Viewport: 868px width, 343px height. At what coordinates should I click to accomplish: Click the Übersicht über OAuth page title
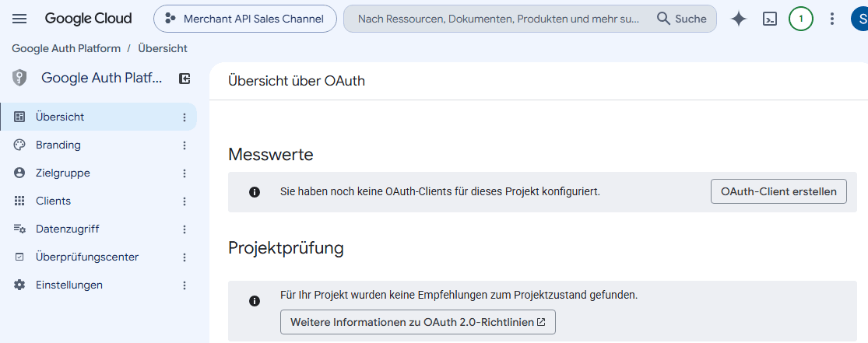[297, 81]
